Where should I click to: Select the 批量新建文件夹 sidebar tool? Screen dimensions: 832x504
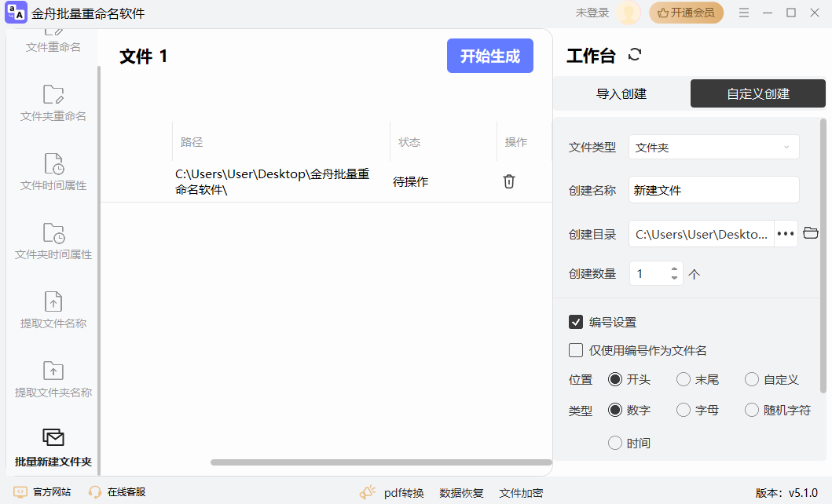pos(53,448)
